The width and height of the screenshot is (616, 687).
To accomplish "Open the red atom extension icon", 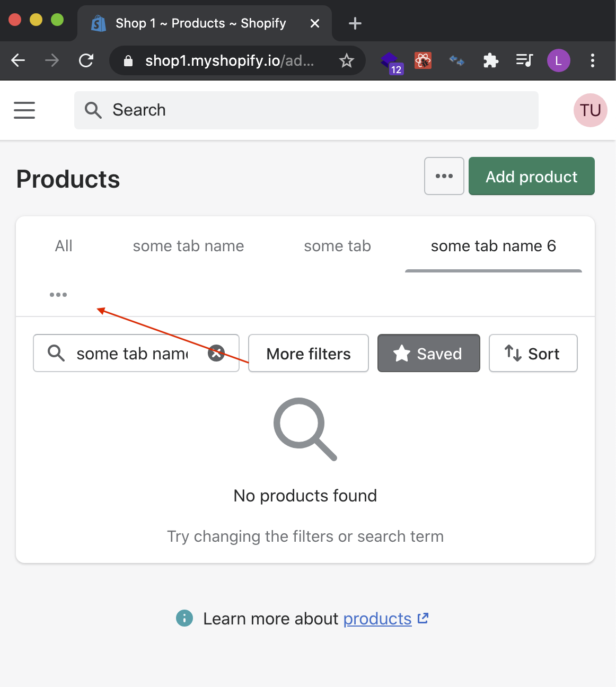I will [x=423, y=60].
